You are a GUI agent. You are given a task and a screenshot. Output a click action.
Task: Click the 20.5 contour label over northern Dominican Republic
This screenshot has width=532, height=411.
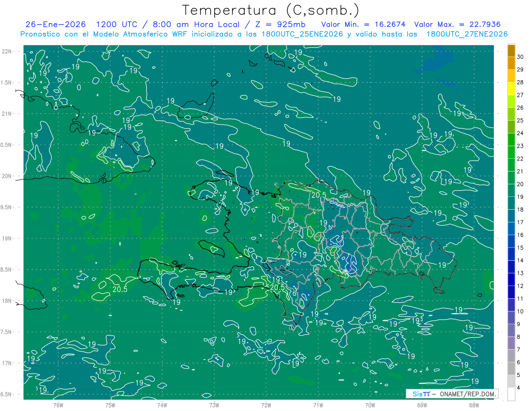pos(318,195)
